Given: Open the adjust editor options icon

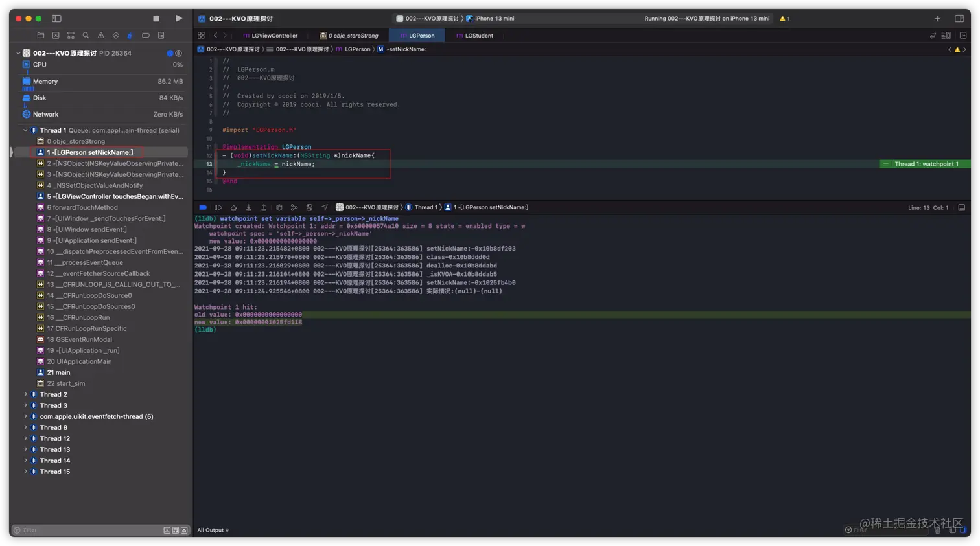Looking at the screenshot, I should (946, 36).
